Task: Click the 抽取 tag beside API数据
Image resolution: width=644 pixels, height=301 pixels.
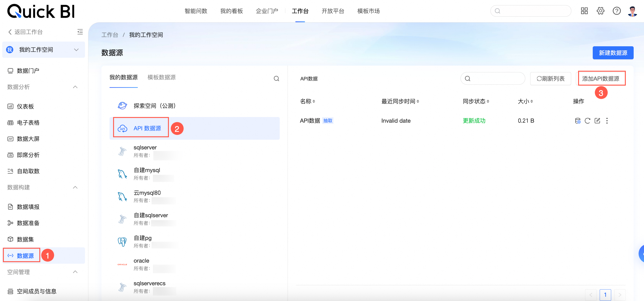Action: (x=327, y=121)
